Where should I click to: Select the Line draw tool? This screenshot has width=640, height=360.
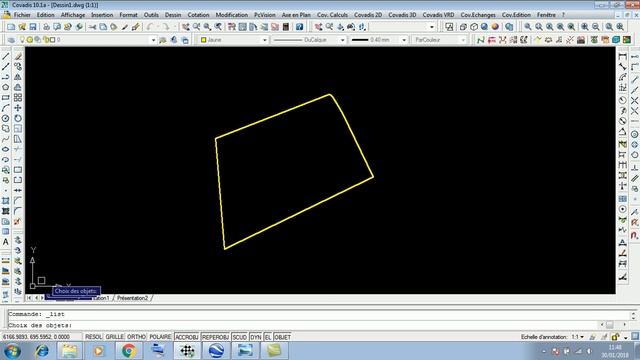6,56
